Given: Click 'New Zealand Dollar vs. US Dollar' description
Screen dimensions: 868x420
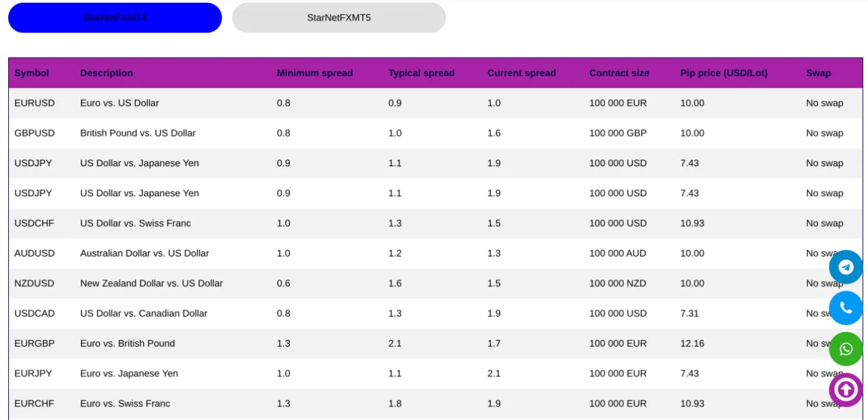Looking at the screenshot, I should click(x=151, y=283).
